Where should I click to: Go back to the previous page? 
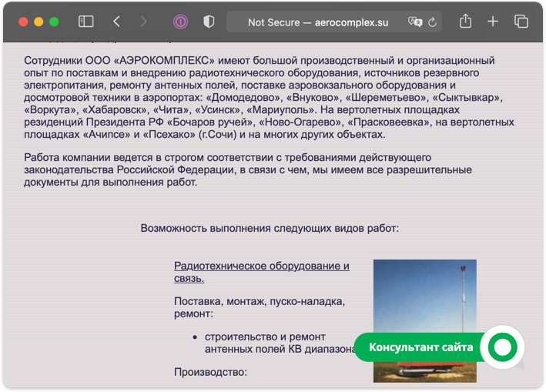pyautogui.click(x=116, y=22)
